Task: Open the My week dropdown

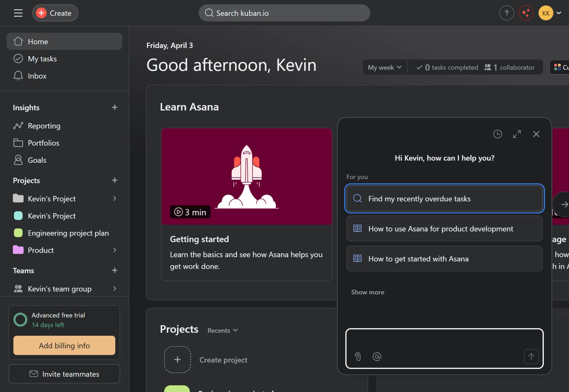Action: coord(385,67)
